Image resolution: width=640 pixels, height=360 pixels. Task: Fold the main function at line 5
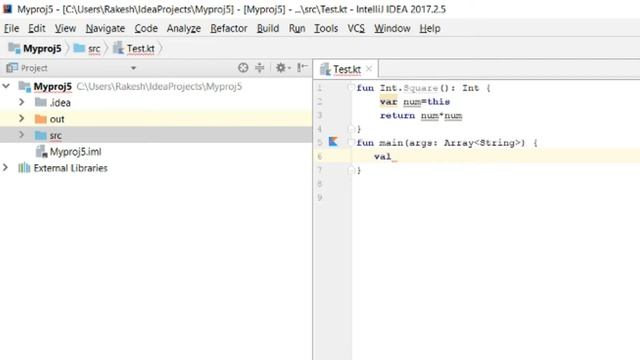[x=351, y=142]
